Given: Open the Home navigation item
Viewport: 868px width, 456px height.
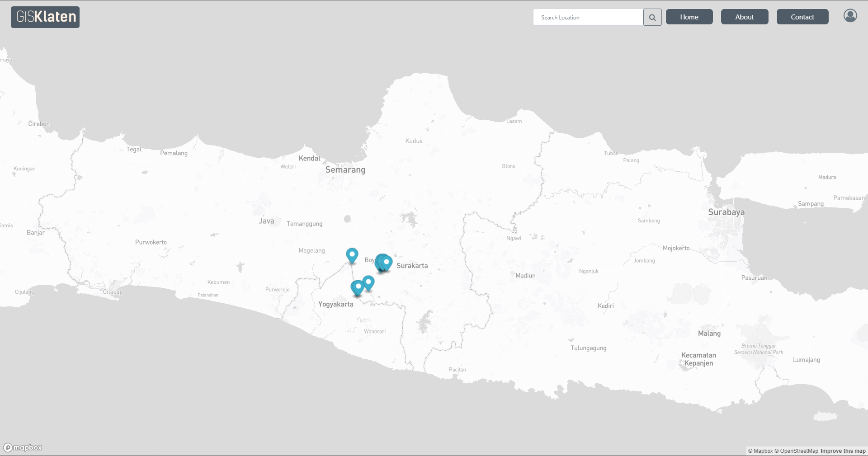Looking at the screenshot, I should pyautogui.click(x=689, y=17).
